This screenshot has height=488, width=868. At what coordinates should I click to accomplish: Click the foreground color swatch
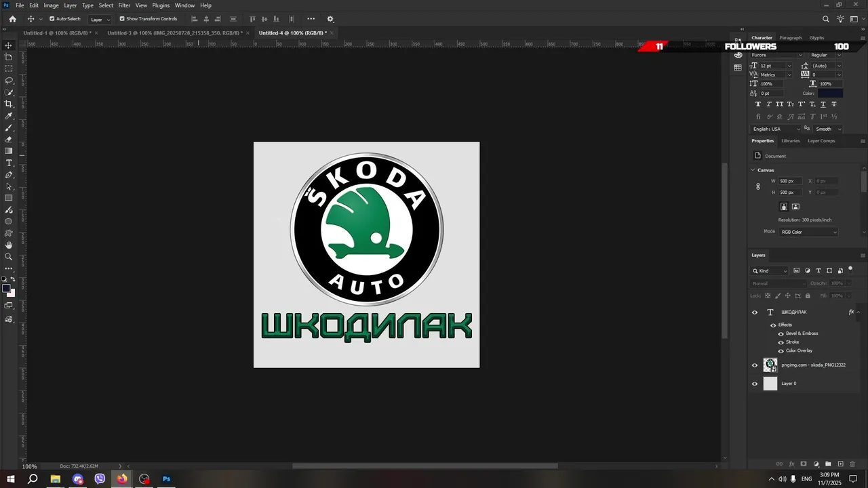click(x=6, y=289)
